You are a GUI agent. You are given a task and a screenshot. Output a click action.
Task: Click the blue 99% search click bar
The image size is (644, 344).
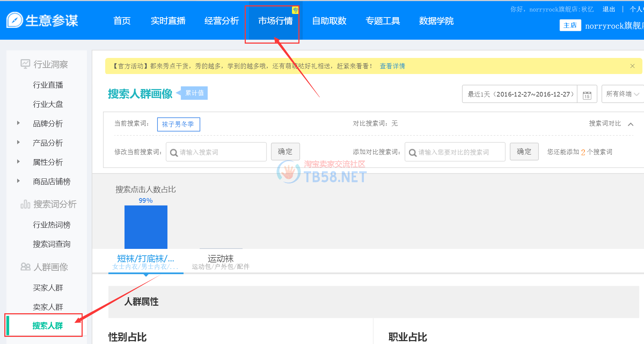146,227
